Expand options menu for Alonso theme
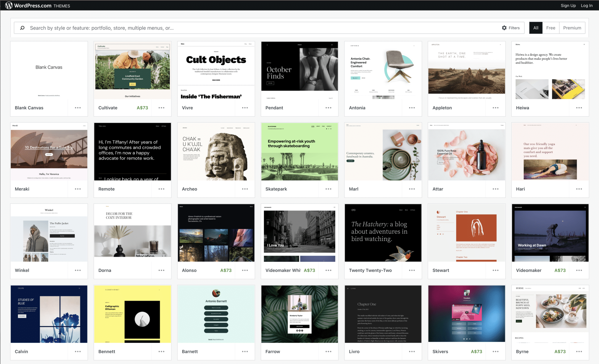599x364 pixels. point(245,270)
